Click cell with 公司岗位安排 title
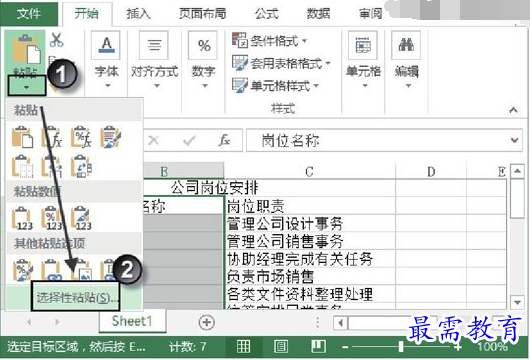The width and height of the screenshot is (530, 360). pos(214,188)
